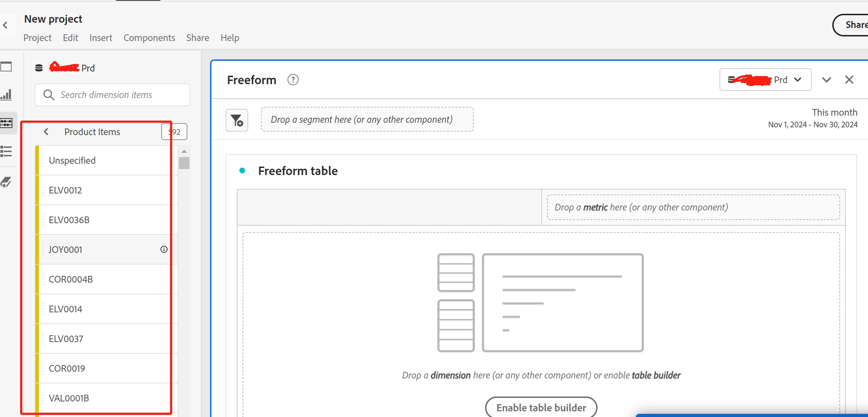Click the info icon on JOY0001

pos(164,249)
